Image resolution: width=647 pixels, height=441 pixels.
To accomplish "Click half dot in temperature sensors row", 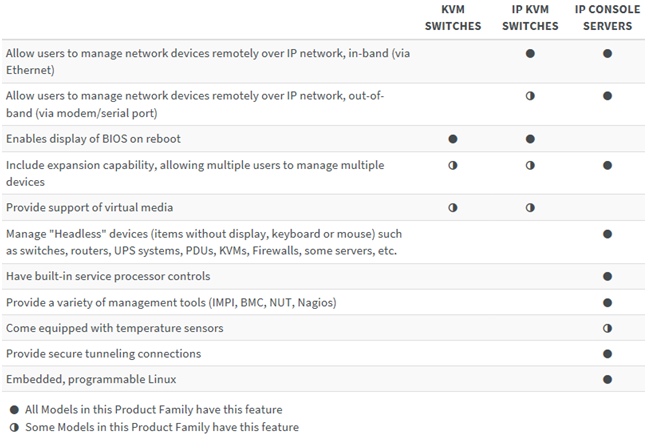I will point(607,328).
